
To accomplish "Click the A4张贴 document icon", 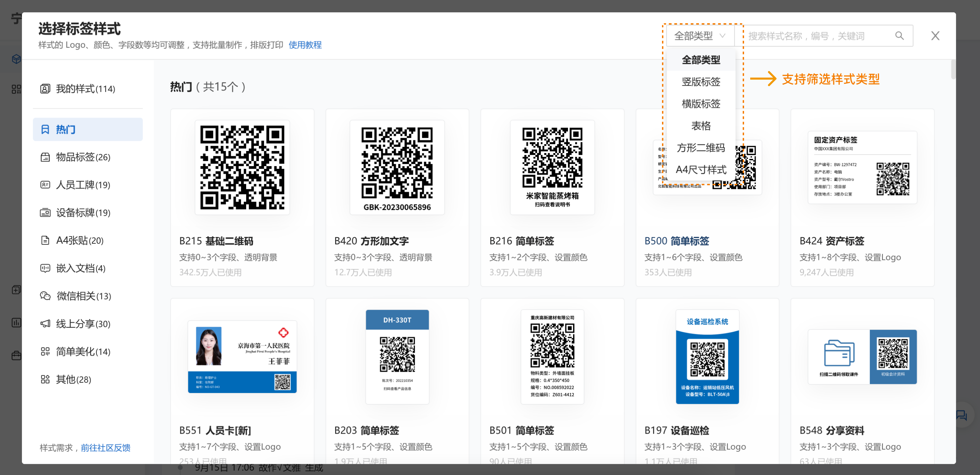I will tap(45, 240).
